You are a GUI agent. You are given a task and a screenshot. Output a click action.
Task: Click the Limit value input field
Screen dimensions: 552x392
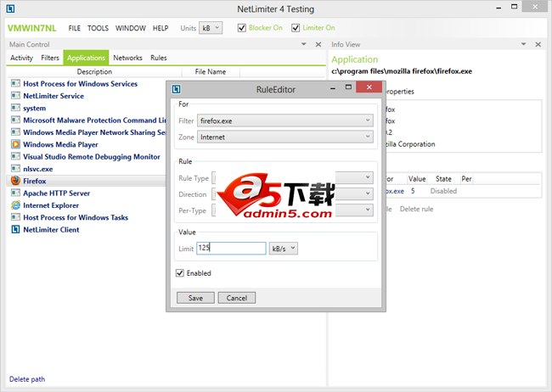(231, 248)
